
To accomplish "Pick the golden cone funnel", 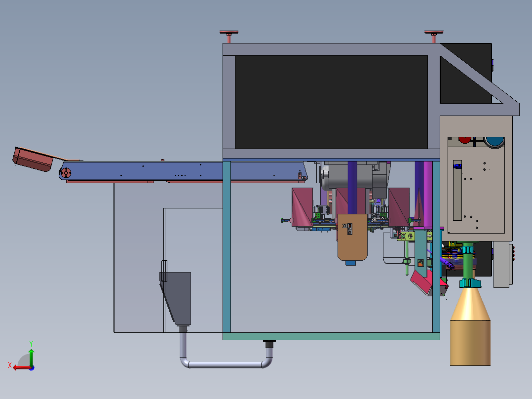I will [470, 304].
